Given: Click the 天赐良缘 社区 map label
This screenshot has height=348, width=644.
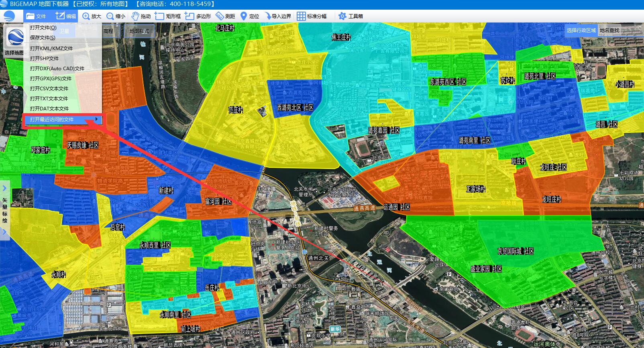Looking at the screenshot, I should click(82, 145).
